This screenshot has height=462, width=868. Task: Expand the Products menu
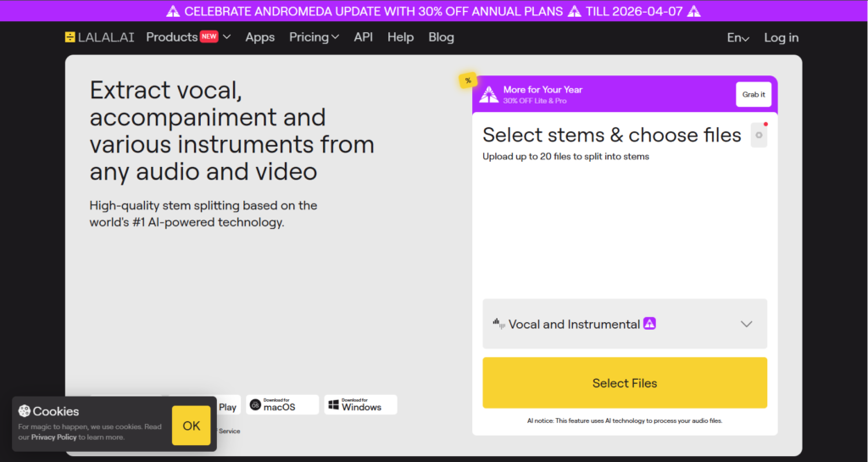click(x=188, y=37)
